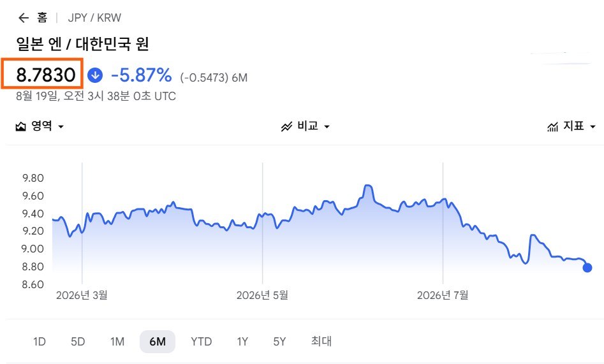Screen dimensions: 604x364
Task: Expand the 비교 dropdown arrow
Action: (327, 126)
